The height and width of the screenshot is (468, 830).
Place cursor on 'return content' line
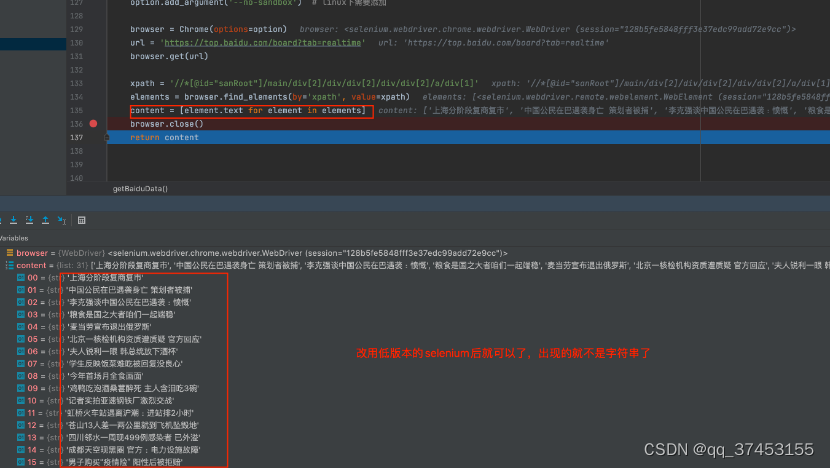164,138
